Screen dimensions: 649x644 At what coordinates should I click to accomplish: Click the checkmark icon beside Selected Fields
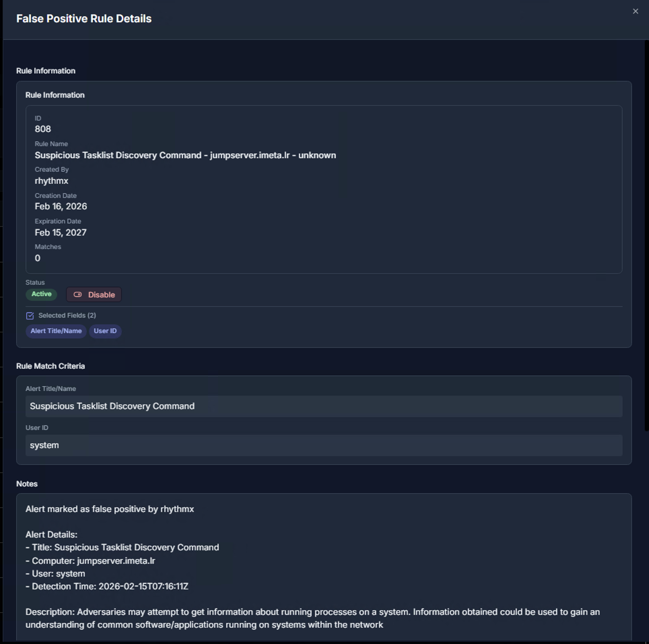[x=30, y=316]
